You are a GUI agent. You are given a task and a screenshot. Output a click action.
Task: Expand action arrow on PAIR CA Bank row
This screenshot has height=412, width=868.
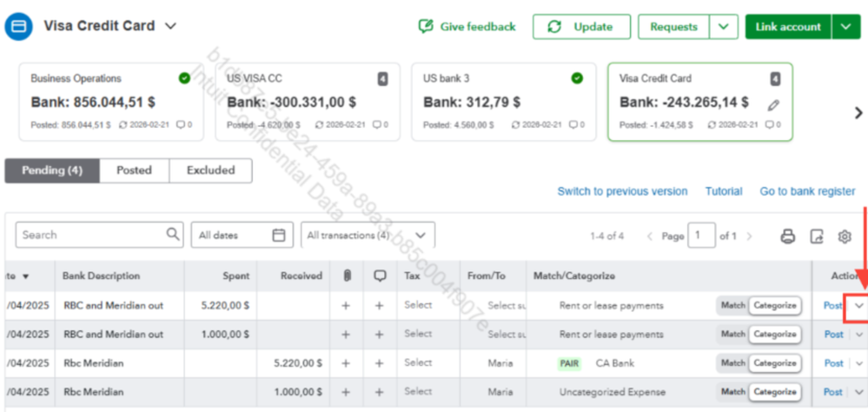coord(859,363)
